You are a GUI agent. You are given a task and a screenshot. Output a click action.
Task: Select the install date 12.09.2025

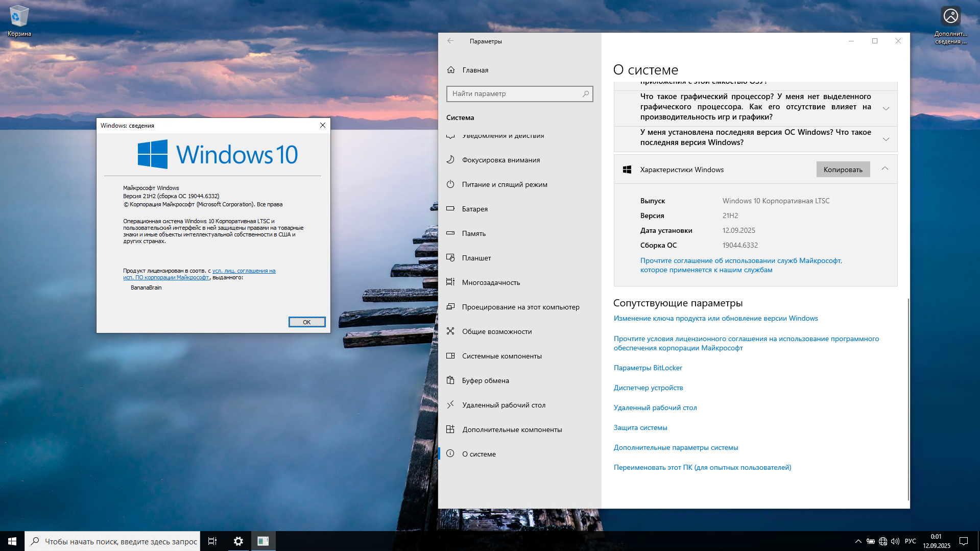tap(738, 230)
